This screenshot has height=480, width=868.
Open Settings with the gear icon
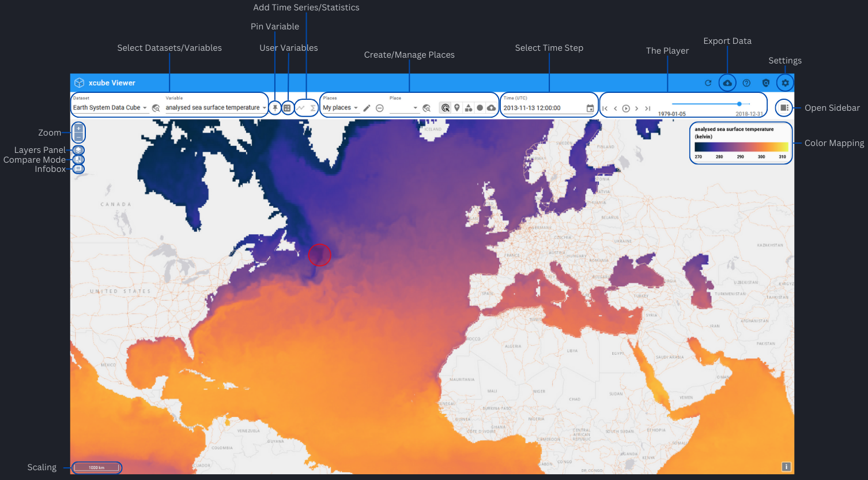[785, 83]
